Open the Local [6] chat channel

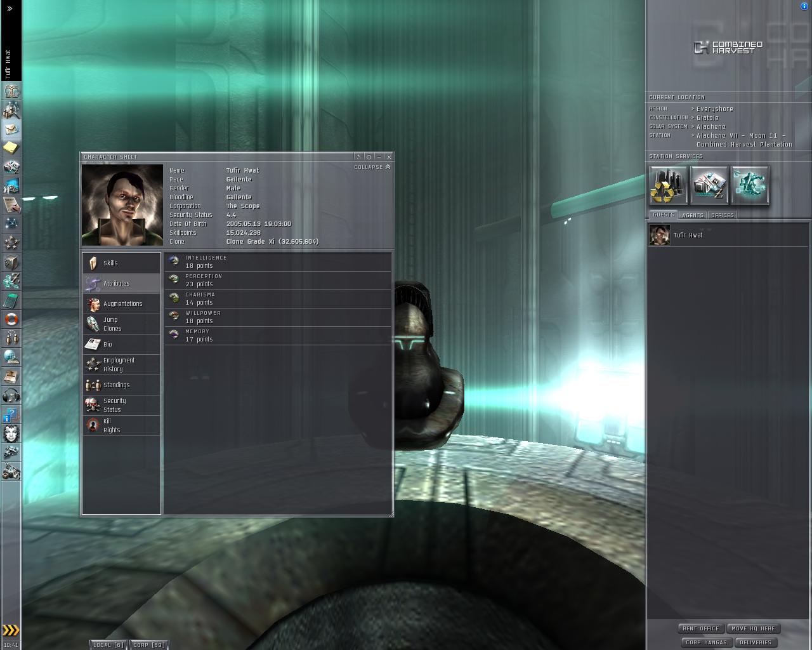click(x=108, y=645)
